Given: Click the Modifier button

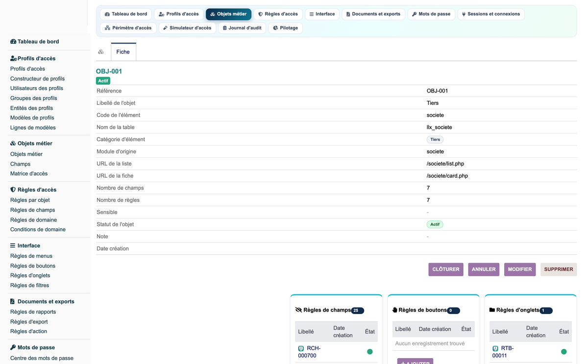Looking at the screenshot, I should (x=520, y=269).
